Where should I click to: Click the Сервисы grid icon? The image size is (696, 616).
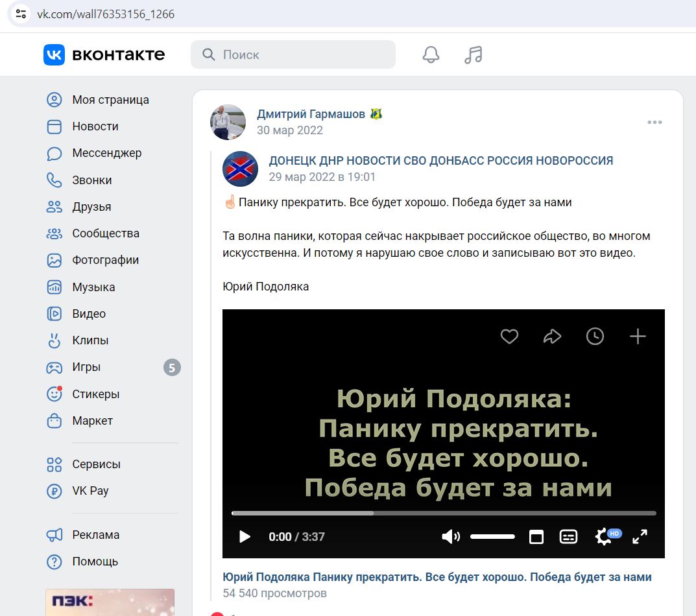point(54,464)
